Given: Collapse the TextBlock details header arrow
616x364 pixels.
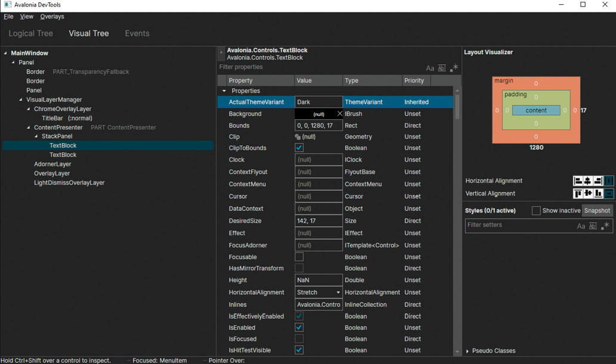Looking at the screenshot, I should 221,53.
